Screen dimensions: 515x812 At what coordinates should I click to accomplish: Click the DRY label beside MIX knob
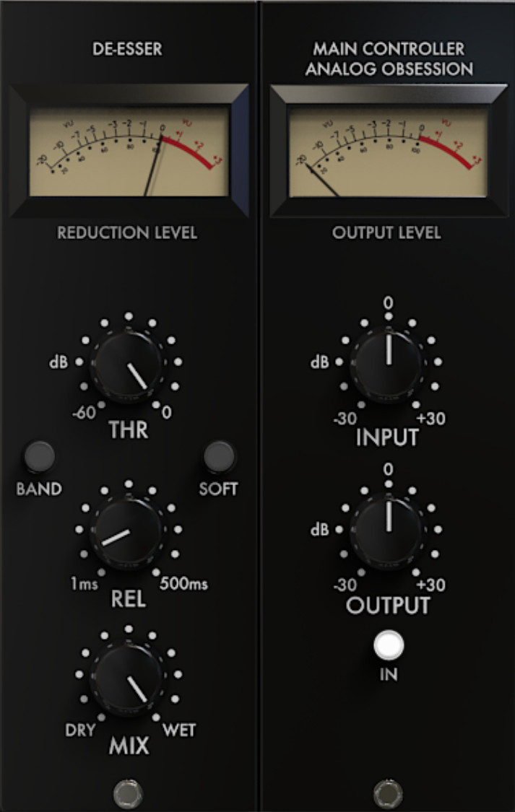tap(80, 730)
